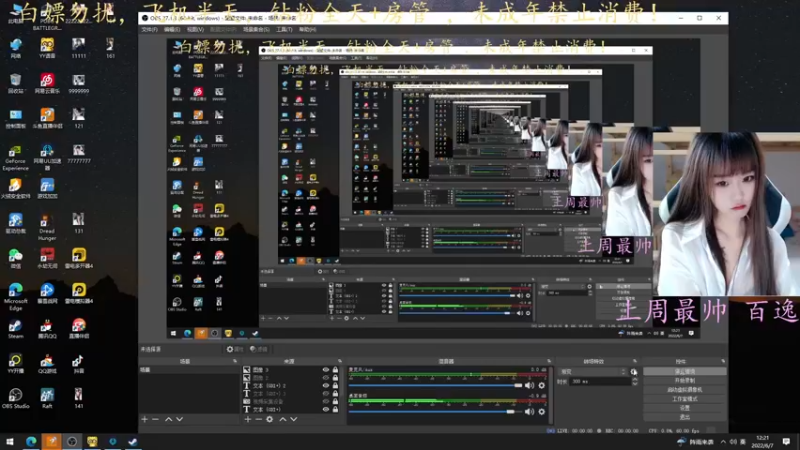Screen dimensions: 800x450
Task: Toggle the lock for 图像 2 source
Action: pos(335,378)
